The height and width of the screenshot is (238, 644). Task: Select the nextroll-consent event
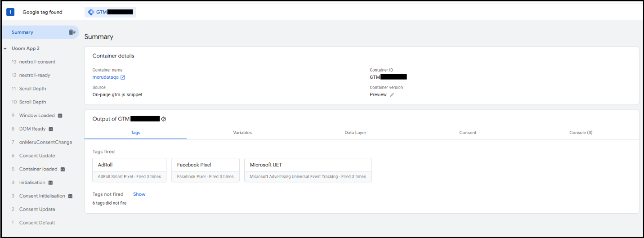pyautogui.click(x=37, y=62)
